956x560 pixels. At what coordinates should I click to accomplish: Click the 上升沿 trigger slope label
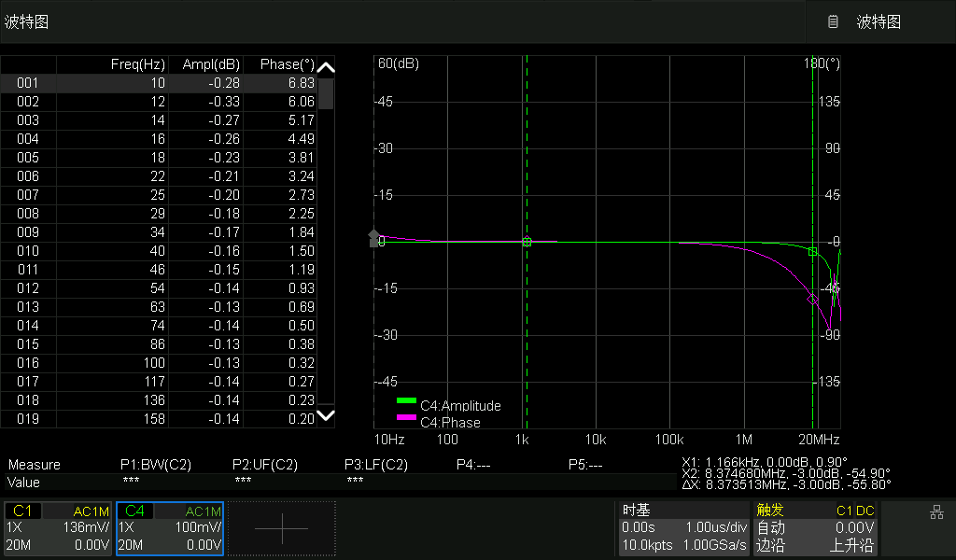coord(851,545)
